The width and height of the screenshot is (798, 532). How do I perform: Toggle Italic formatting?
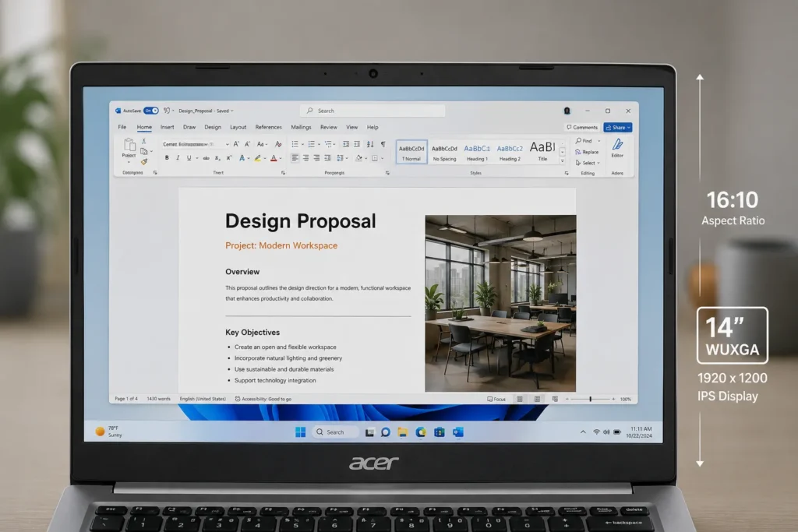(178, 158)
